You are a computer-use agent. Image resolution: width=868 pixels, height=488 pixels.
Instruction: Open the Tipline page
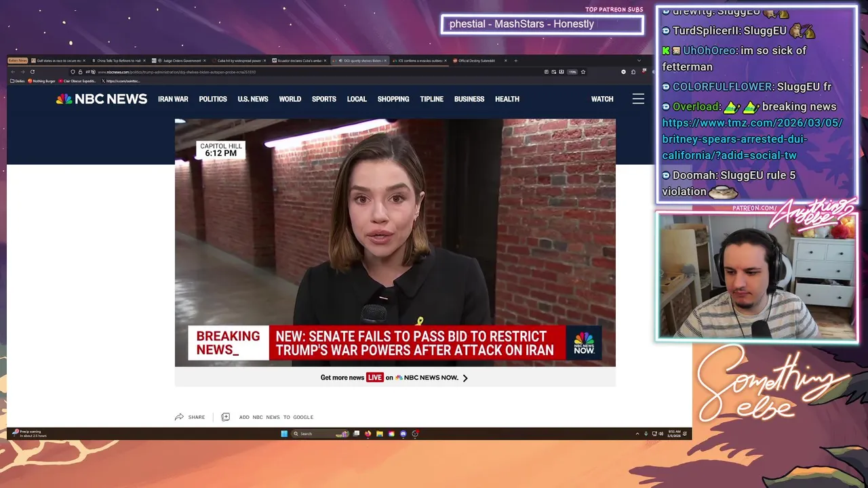431,99
